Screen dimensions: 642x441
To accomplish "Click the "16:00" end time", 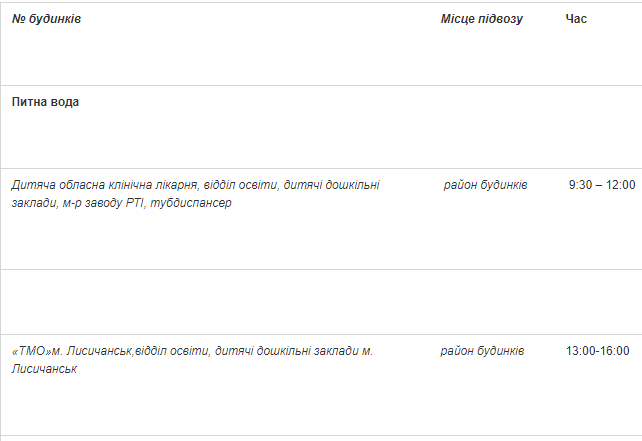I will (614, 351).
